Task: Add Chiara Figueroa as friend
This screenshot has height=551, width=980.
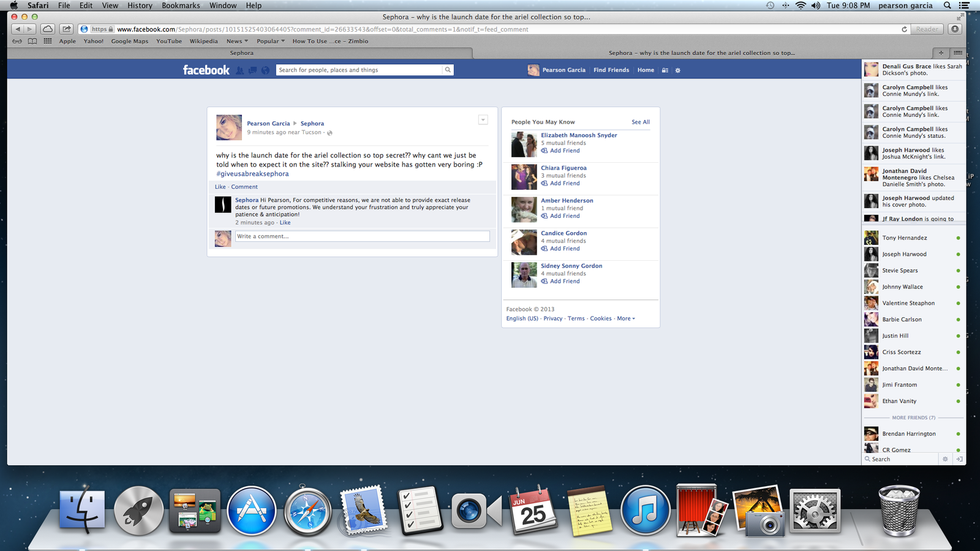Action: coord(560,183)
